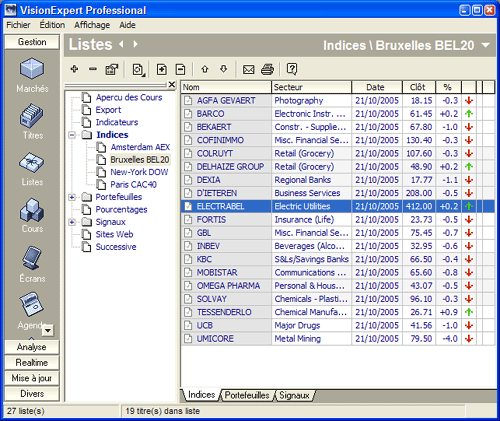This screenshot has height=421, width=500.
Task: Select Successive in the tree
Action: pos(116,247)
